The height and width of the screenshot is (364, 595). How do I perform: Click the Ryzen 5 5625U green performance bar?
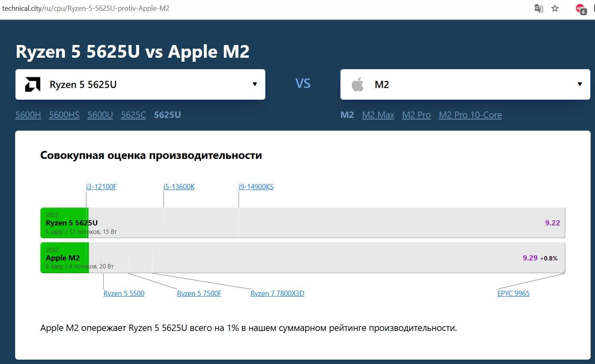point(64,223)
